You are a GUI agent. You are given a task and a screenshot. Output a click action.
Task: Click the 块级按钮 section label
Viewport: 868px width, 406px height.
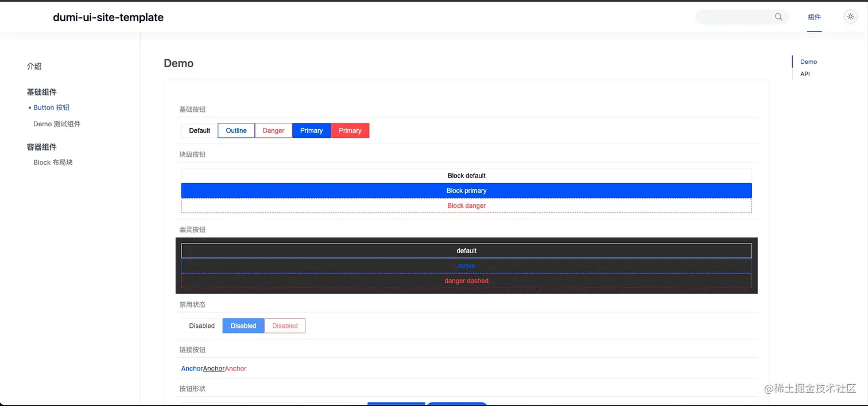(192, 154)
